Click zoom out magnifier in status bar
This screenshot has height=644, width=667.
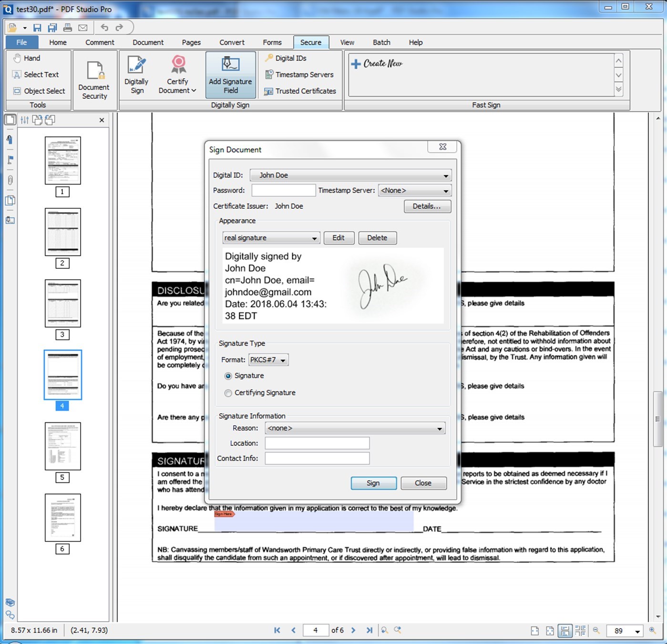pos(596,631)
